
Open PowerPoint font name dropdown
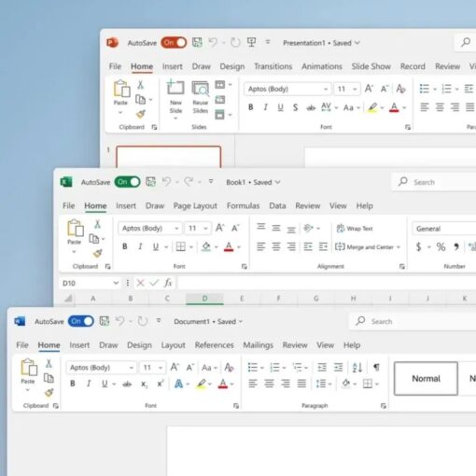point(326,89)
